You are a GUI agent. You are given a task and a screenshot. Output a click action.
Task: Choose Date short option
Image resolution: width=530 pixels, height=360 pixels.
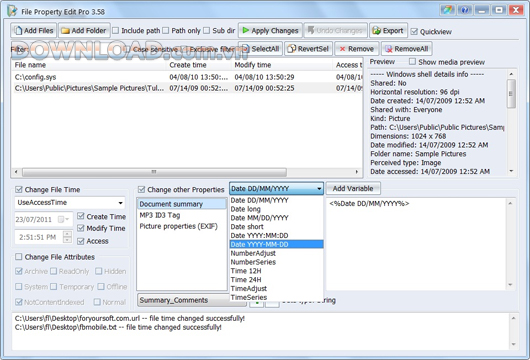point(276,227)
